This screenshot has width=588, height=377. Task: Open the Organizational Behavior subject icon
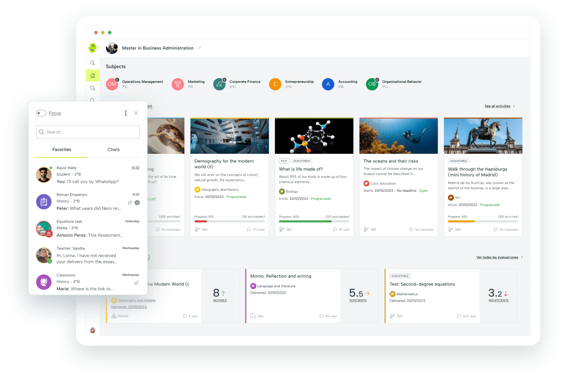click(x=372, y=84)
